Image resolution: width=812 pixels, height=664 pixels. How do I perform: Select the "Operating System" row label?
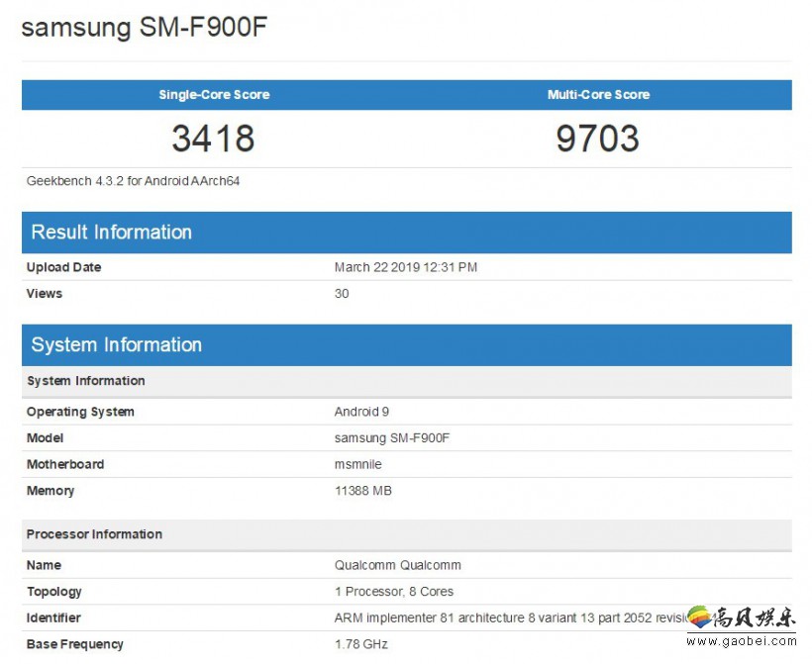click(x=80, y=412)
